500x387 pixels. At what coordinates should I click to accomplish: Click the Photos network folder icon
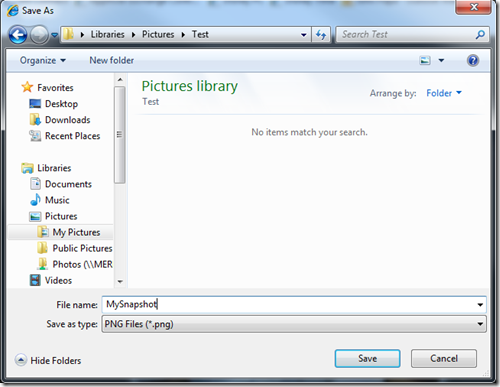[x=42, y=264]
